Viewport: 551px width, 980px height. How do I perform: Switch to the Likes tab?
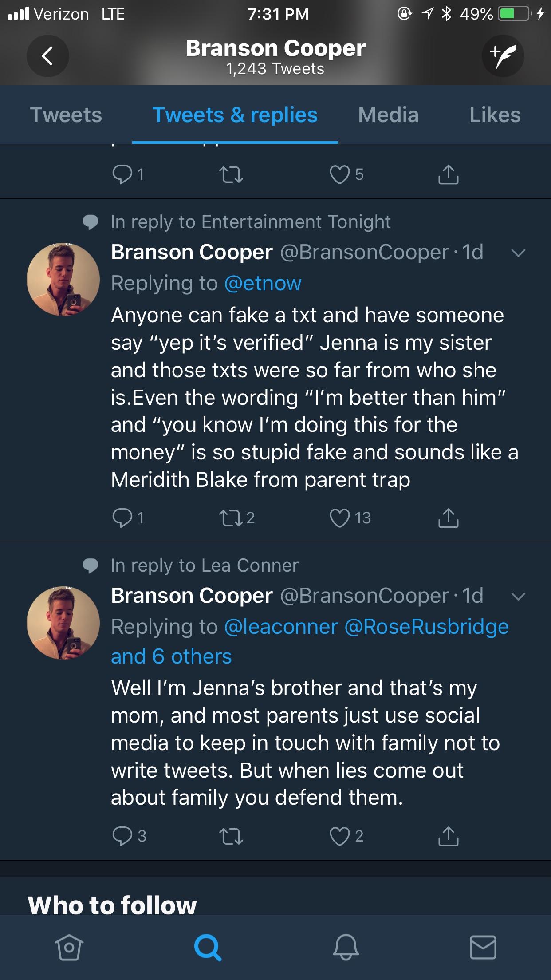495,115
